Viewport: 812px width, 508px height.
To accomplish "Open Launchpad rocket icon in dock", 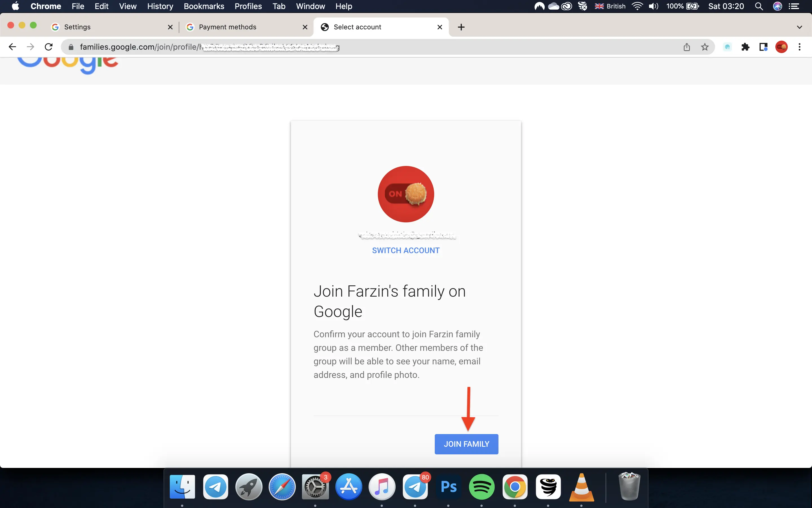I will pos(249,487).
